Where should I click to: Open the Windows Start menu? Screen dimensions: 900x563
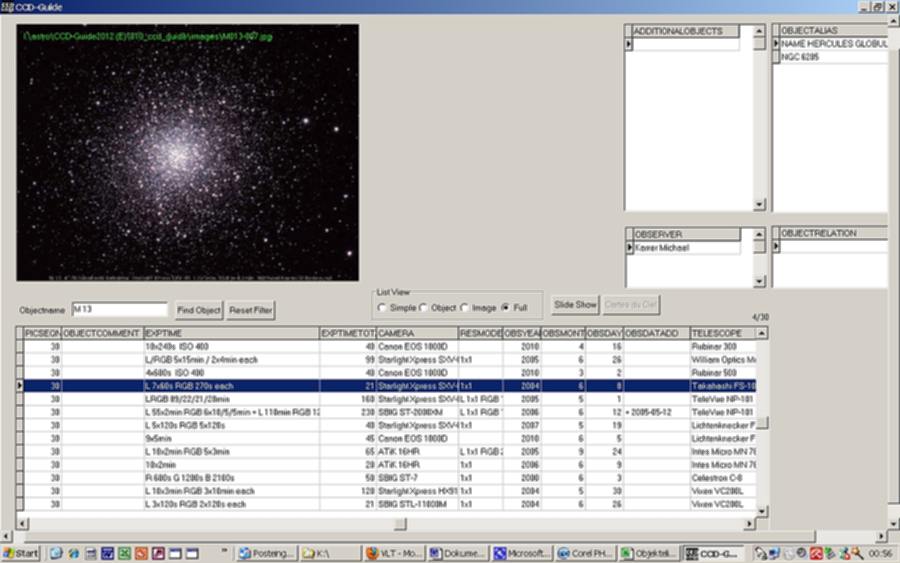pyautogui.click(x=21, y=553)
